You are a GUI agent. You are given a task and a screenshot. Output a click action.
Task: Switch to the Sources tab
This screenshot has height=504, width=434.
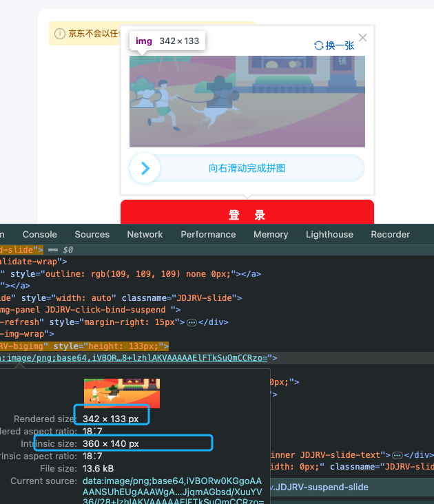pyautogui.click(x=92, y=234)
